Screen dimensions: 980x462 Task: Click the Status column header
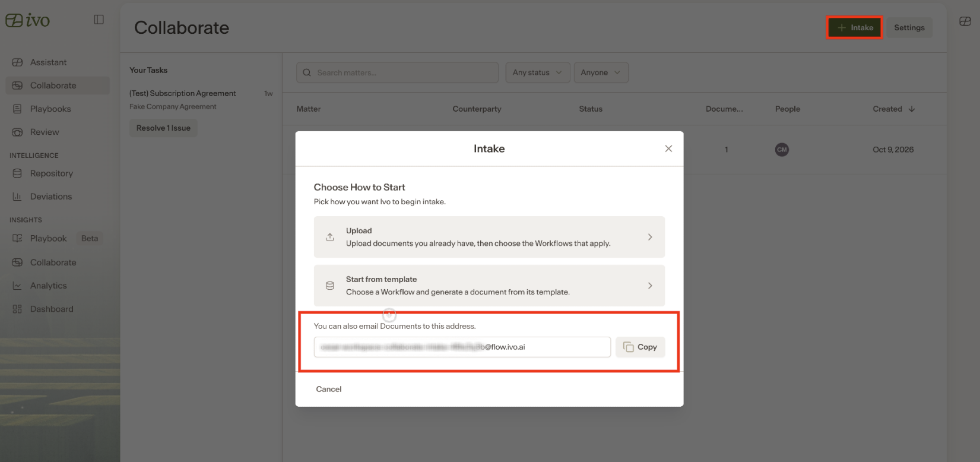[591, 109]
